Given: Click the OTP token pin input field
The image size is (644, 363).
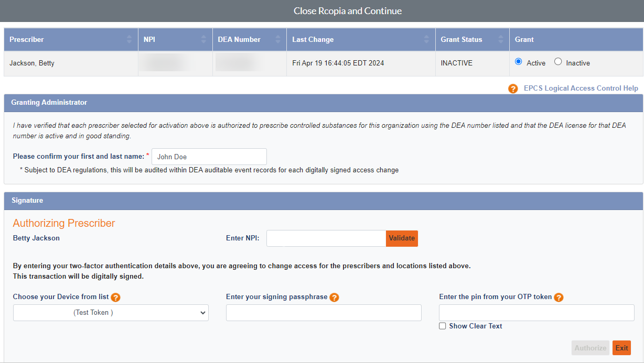Looking at the screenshot, I should tap(536, 313).
